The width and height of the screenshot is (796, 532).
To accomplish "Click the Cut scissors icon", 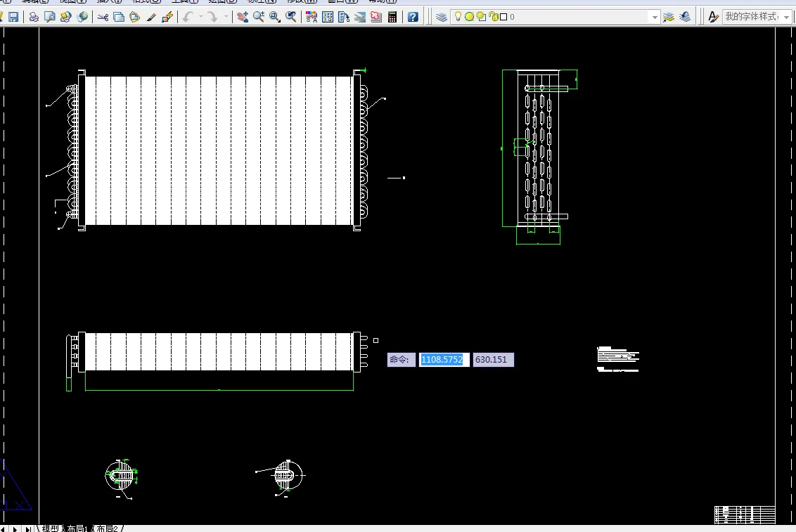I will pos(103,17).
